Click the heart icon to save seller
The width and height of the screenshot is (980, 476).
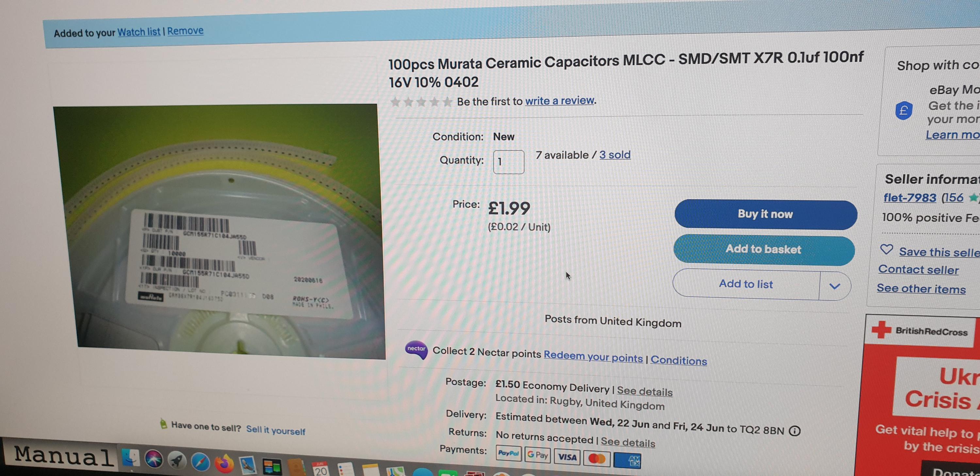pos(887,249)
